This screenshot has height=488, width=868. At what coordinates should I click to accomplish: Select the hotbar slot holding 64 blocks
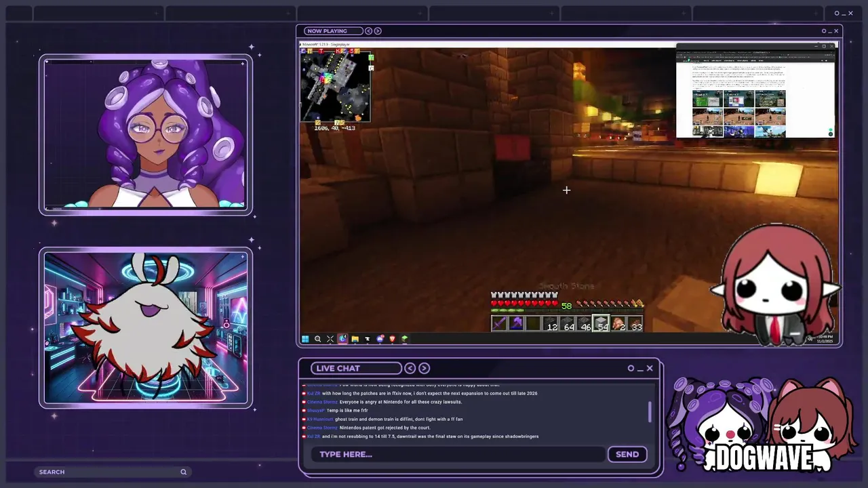click(568, 324)
